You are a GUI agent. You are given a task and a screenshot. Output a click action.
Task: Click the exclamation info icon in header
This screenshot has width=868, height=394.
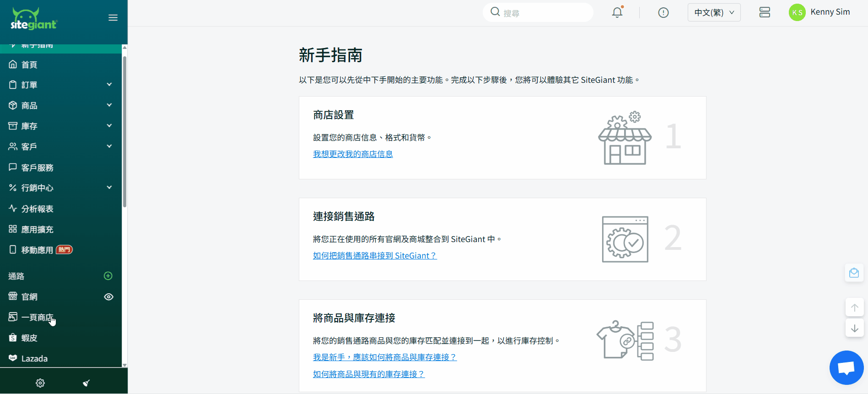point(663,13)
